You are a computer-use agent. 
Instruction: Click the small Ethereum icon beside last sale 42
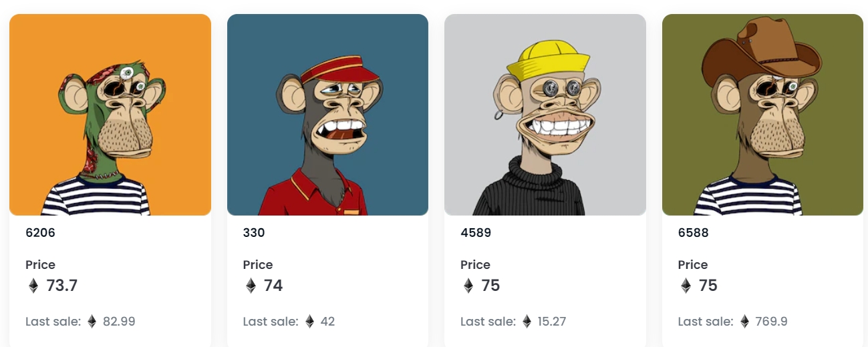pos(309,322)
